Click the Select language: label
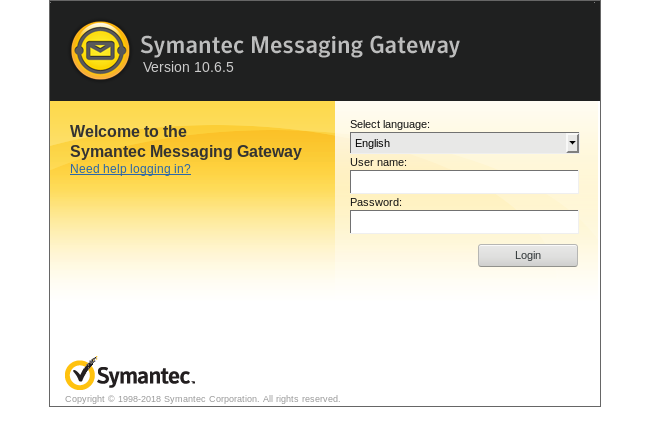646x431 pixels. (390, 124)
